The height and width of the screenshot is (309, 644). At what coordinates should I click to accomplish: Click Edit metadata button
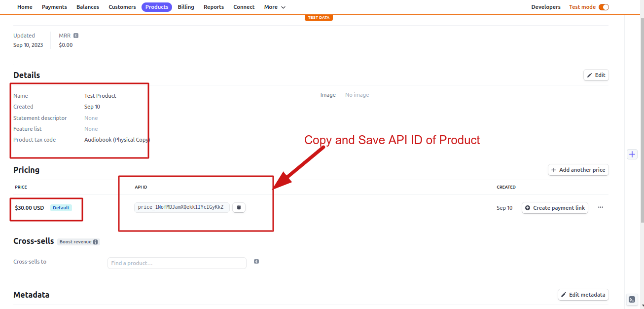click(583, 295)
